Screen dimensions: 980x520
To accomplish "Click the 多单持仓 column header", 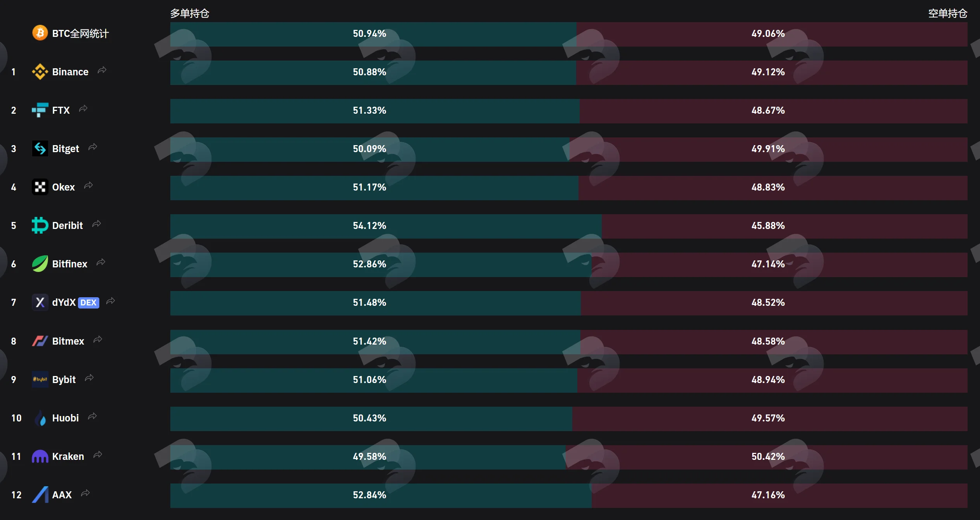I will (x=190, y=13).
